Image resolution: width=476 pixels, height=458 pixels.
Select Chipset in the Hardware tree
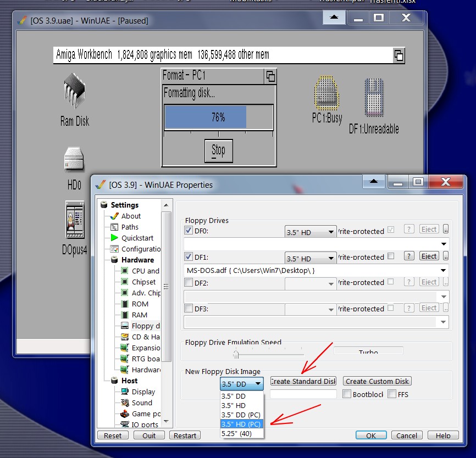coord(143,282)
